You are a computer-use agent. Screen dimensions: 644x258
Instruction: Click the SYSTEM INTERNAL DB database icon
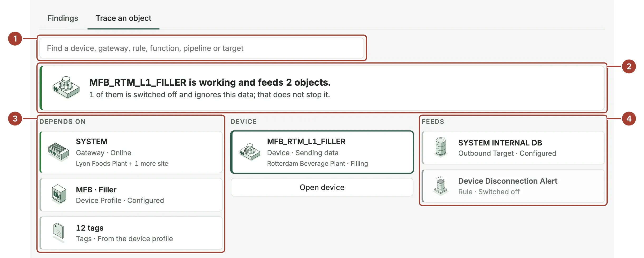click(440, 147)
